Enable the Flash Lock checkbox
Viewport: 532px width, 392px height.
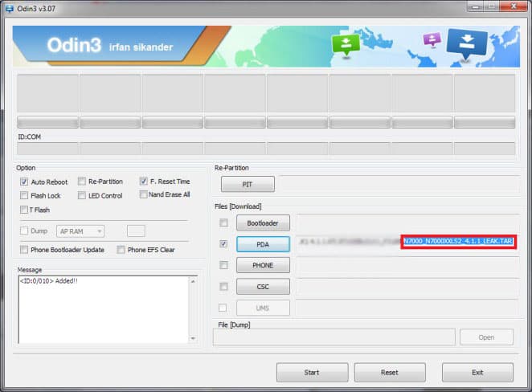[x=24, y=195]
